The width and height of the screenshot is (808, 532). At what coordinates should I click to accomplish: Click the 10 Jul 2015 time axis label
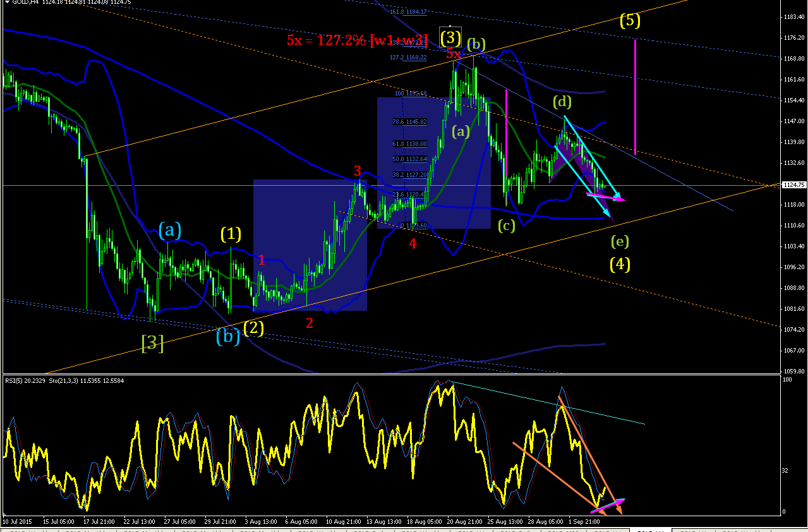(16, 522)
